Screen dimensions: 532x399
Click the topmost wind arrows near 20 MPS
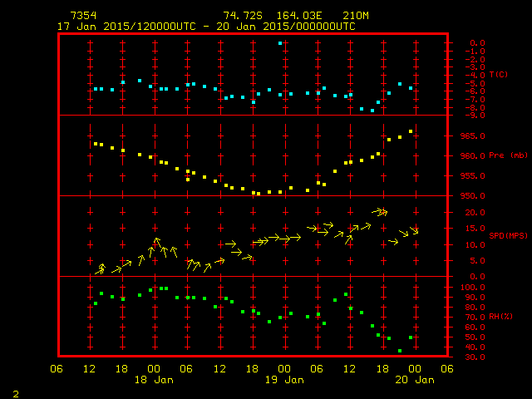coord(380,212)
